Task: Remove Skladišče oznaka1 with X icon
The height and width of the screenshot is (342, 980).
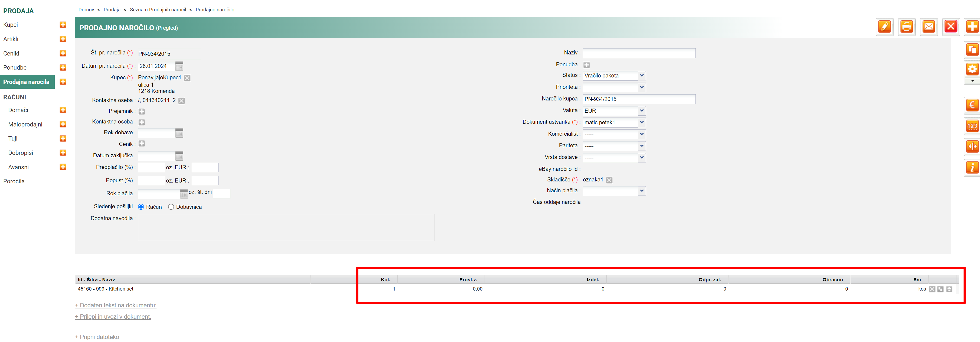Action: pyautogui.click(x=609, y=180)
